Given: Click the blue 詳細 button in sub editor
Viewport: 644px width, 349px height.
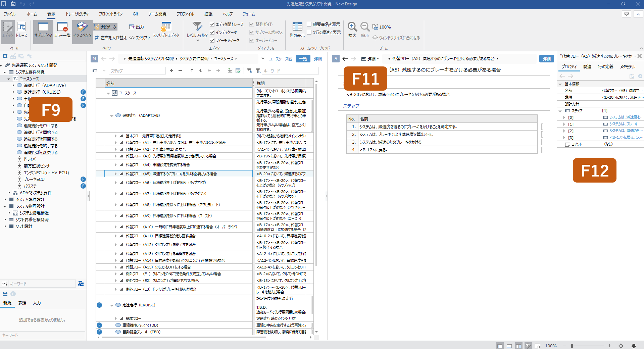Looking at the screenshot, I should click(x=547, y=59).
